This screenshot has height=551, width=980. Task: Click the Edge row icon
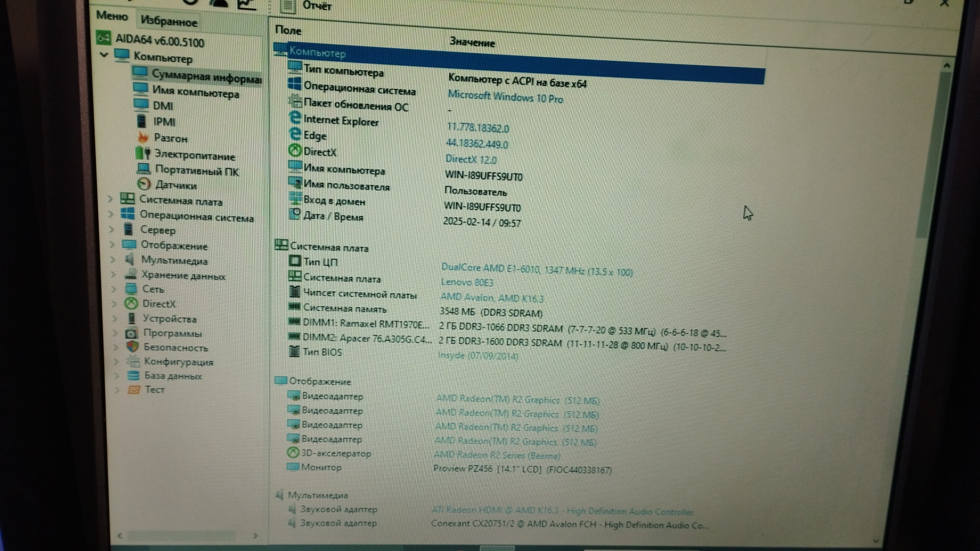coord(295,134)
